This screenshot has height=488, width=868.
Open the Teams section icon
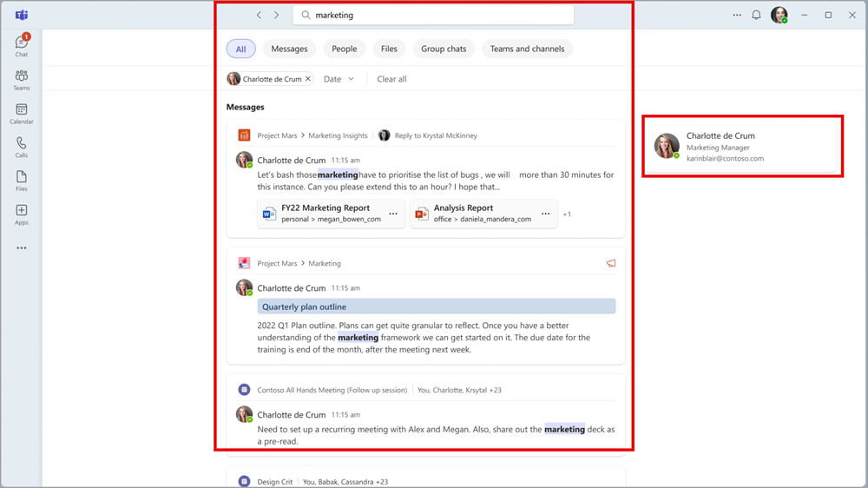pyautogui.click(x=21, y=80)
